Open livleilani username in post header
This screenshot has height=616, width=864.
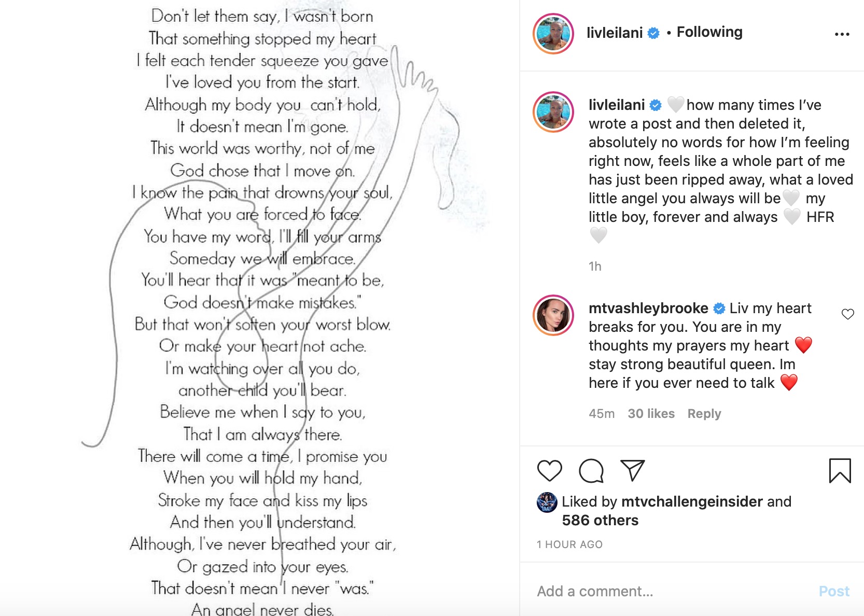[x=615, y=33]
